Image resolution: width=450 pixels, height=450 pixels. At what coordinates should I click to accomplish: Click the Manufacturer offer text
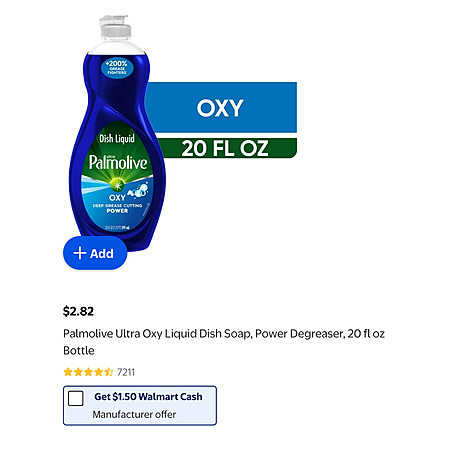134,414
